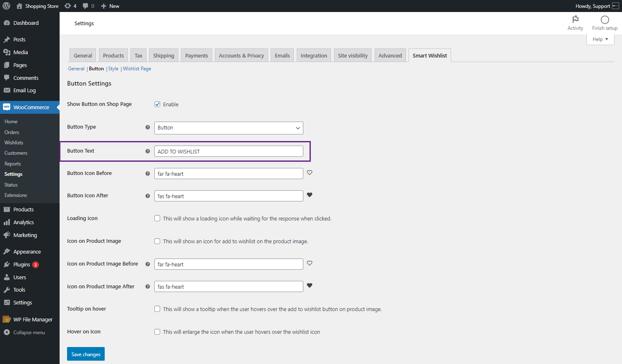The height and width of the screenshot is (364, 622).
Task: Click the Button Icon After help icon
Action: 147,196
